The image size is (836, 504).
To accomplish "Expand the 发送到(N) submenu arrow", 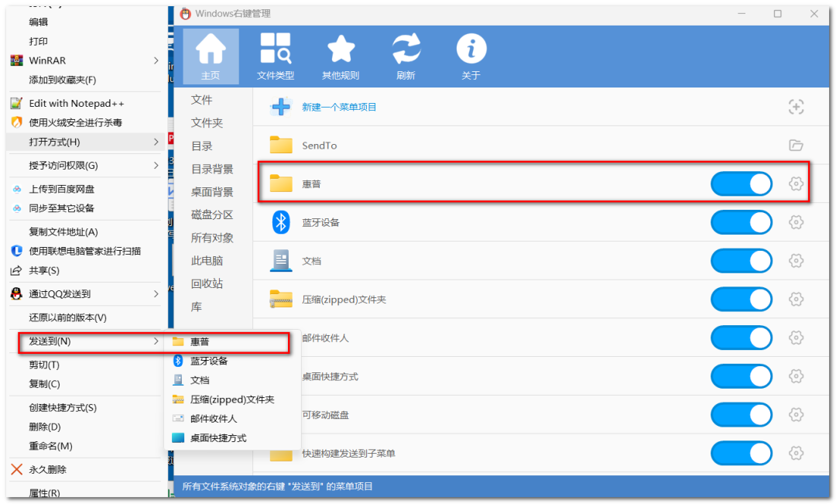I will [156, 341].
